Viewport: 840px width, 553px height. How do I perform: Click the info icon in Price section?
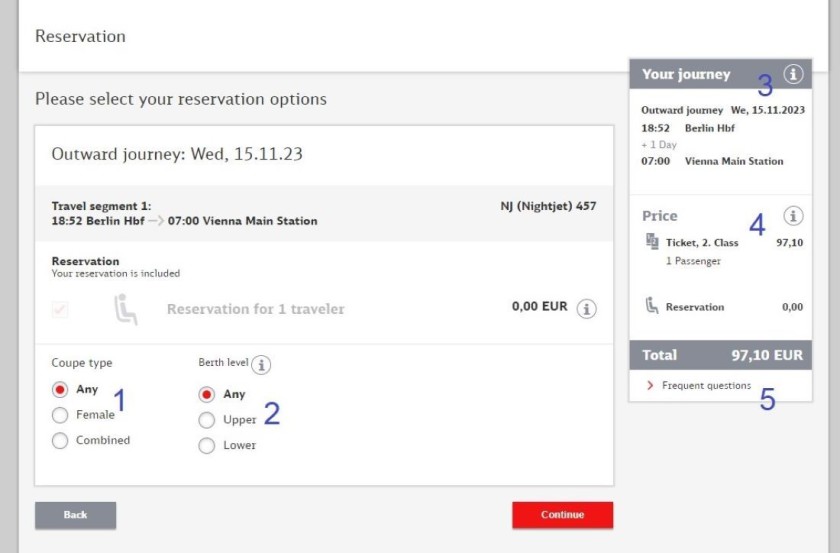pyautogui.click(x=793, y=216)
